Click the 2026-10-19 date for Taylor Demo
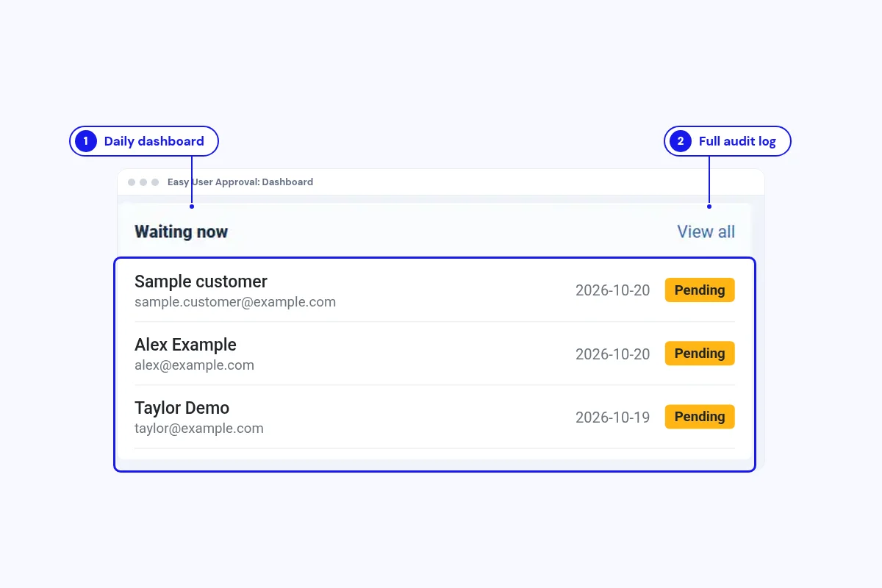The width and height of the screenshot is (882, 588). pos(612,417)
